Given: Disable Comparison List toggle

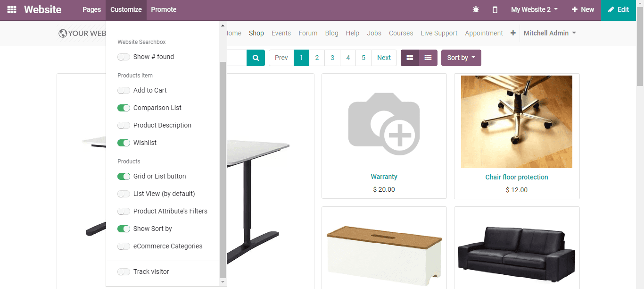Looking at the screenshot, I should tap(124, 108).
